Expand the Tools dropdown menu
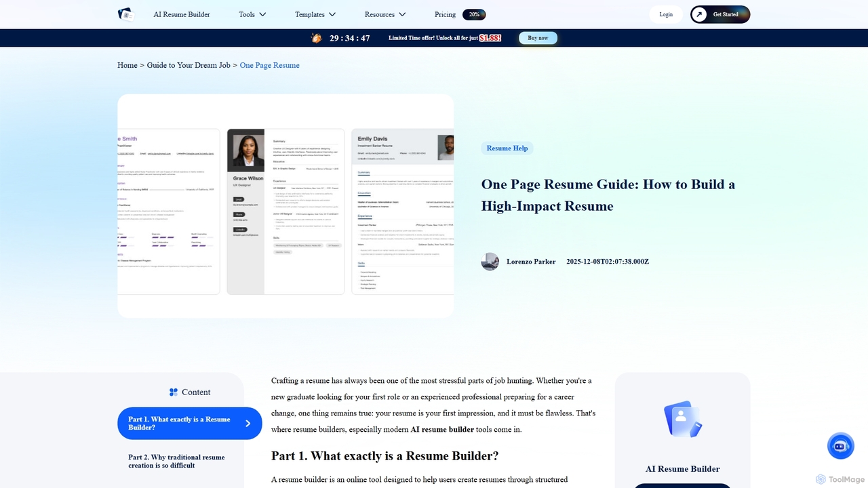Screen dimensions: 868x488 coord(252,14)
